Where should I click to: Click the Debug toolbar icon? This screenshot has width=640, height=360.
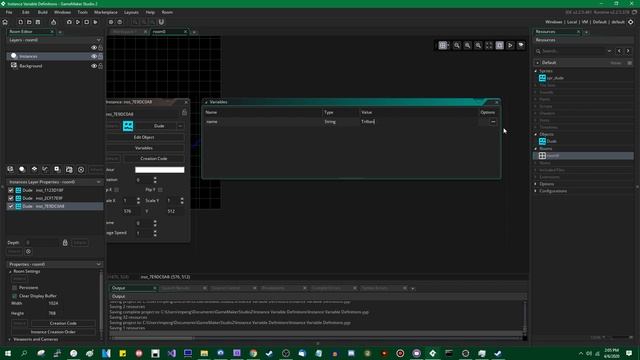click(x=69, y=22)
